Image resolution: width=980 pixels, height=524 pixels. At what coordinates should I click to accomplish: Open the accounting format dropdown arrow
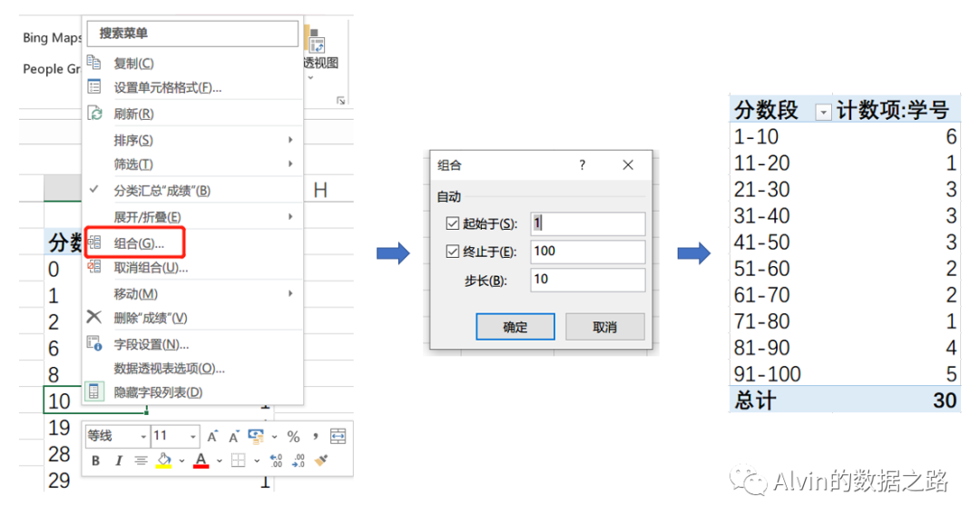[x=274, y=437]
